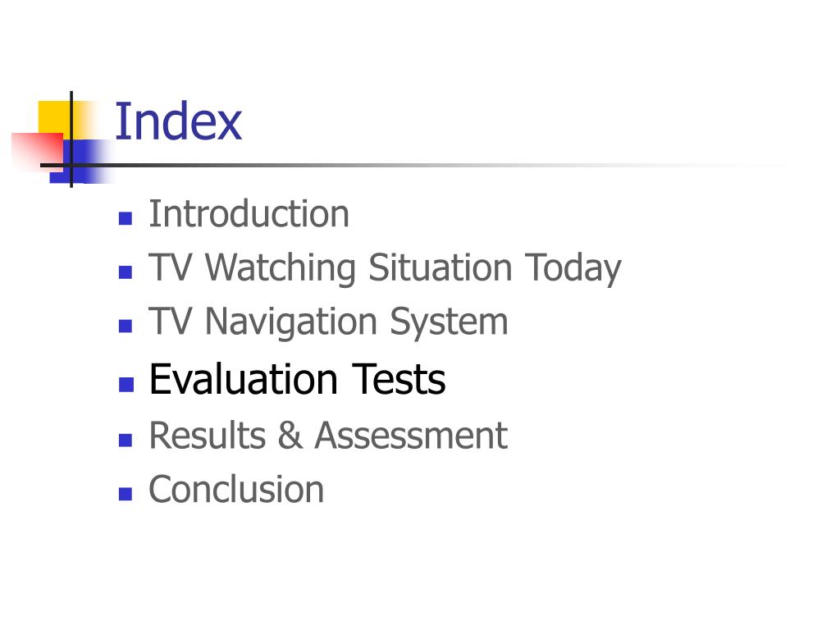Screen dimensions: 840x630
Task: Click bullet next to TV Navigation System
Action: pyautogui.click(x=126, y=326)
